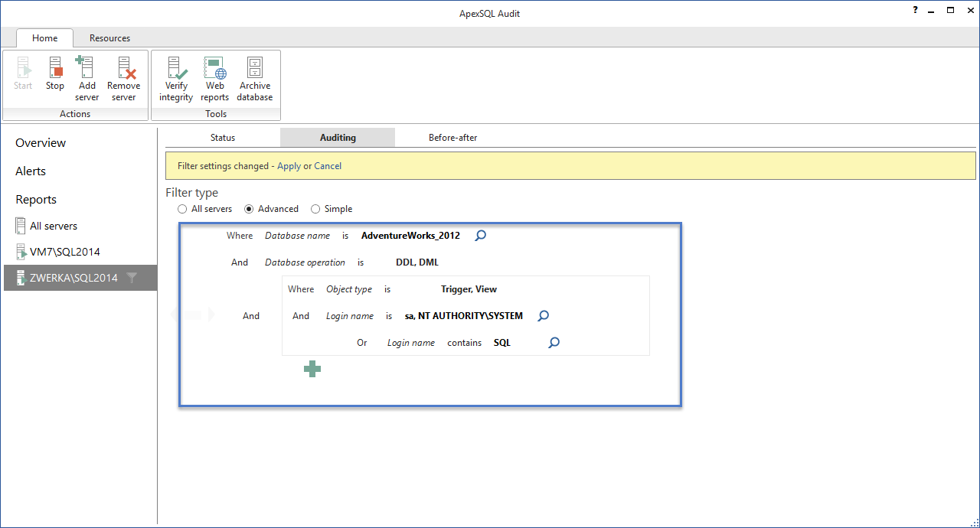Click the Tools group label
The height and width of the screenshot is (528, 980).
[216, 114]
